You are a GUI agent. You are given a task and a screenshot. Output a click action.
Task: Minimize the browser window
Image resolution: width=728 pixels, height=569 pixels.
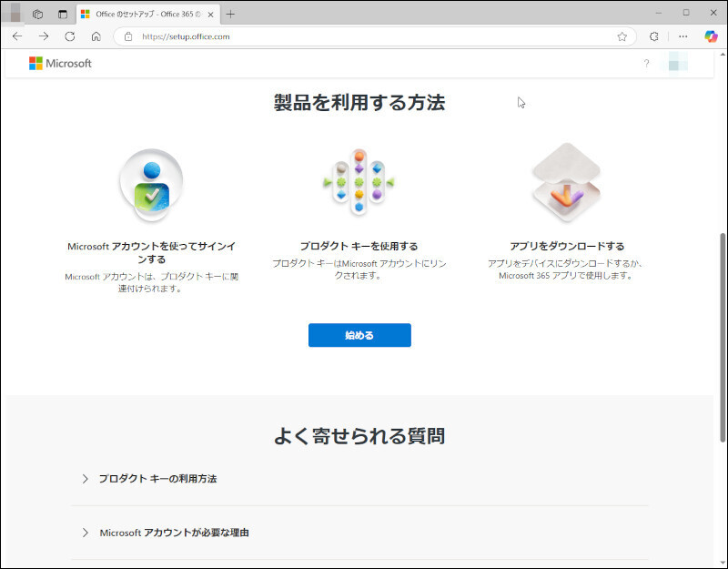pyautogui.click(x=658, y=13)
